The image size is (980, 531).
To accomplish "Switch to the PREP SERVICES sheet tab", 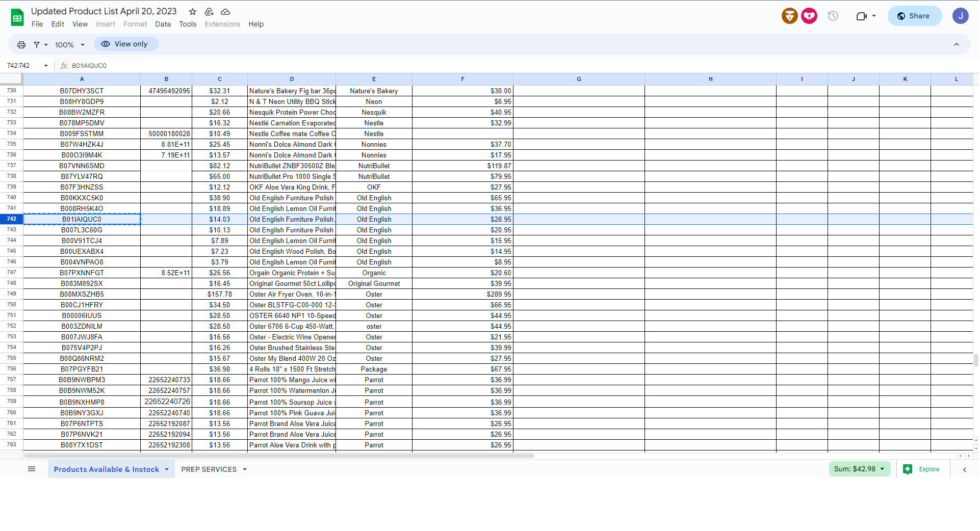I will coord(209,469).
